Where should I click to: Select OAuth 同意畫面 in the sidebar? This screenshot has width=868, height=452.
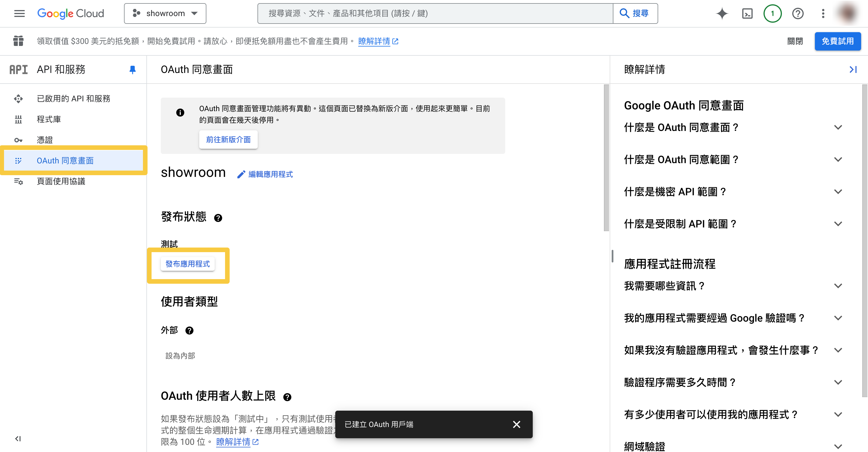click(x=73, y=161)
